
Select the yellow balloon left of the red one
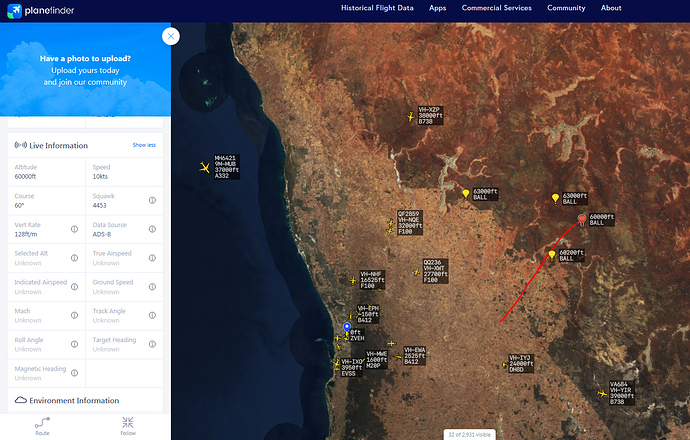click(x=555, y=198)
